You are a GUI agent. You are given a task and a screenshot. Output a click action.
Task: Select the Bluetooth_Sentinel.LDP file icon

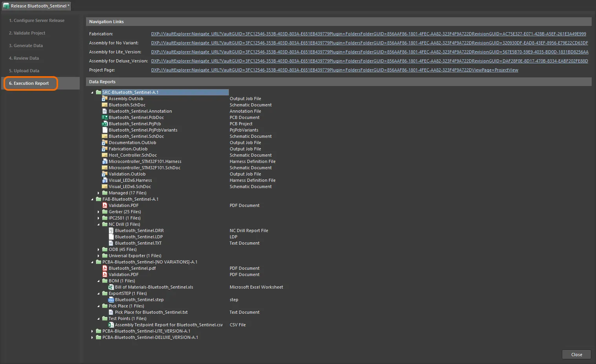[x=111, y=237]
